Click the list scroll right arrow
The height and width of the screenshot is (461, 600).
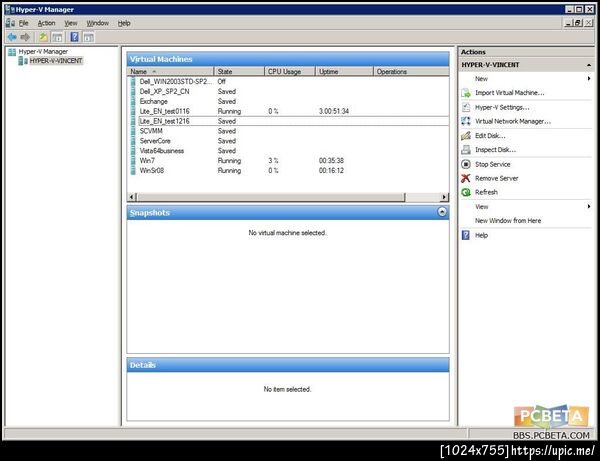point(444,197)
